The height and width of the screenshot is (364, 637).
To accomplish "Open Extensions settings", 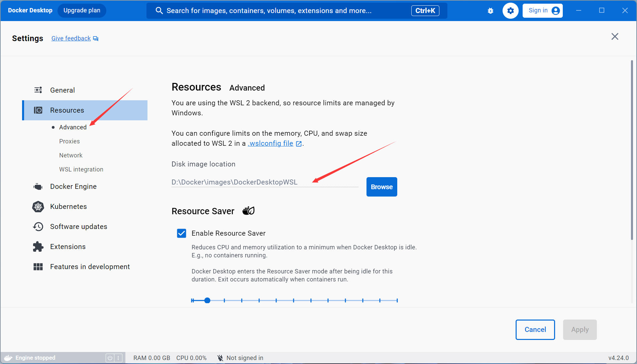I will click(x=85, y=247).
